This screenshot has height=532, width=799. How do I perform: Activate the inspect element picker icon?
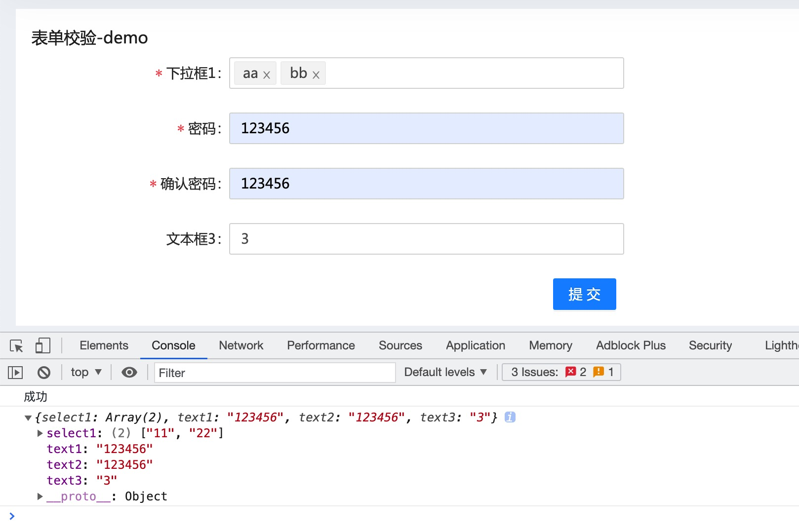click(x=16, y=345)
